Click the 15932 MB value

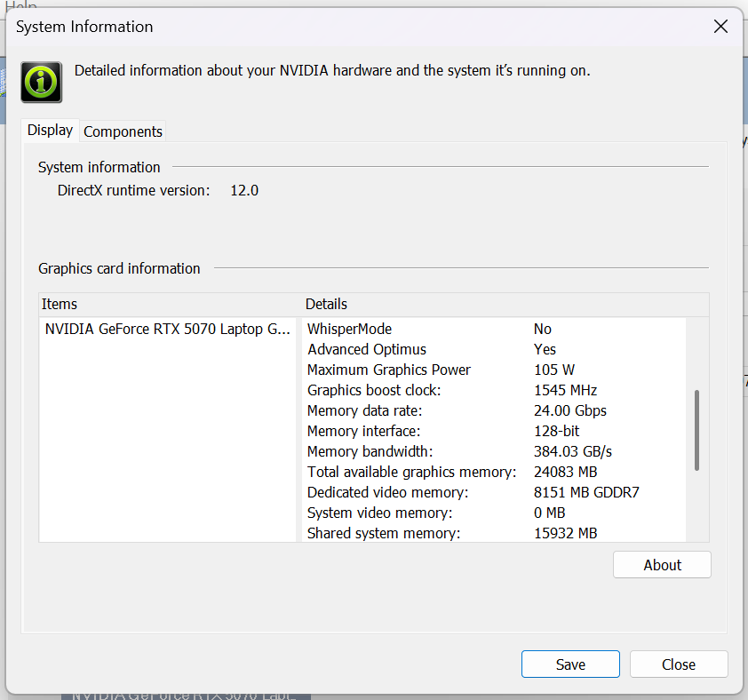565,533
